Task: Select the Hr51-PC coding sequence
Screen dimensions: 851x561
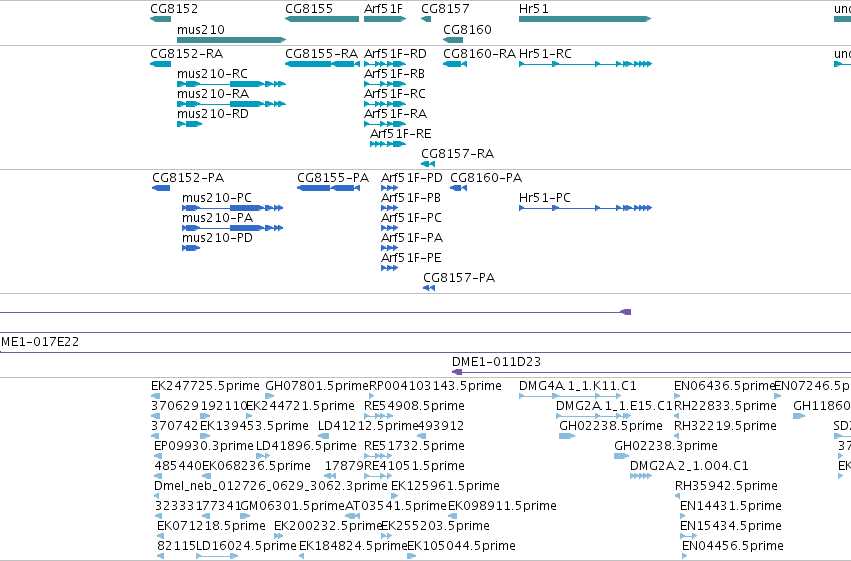Action: pos(585,208)
